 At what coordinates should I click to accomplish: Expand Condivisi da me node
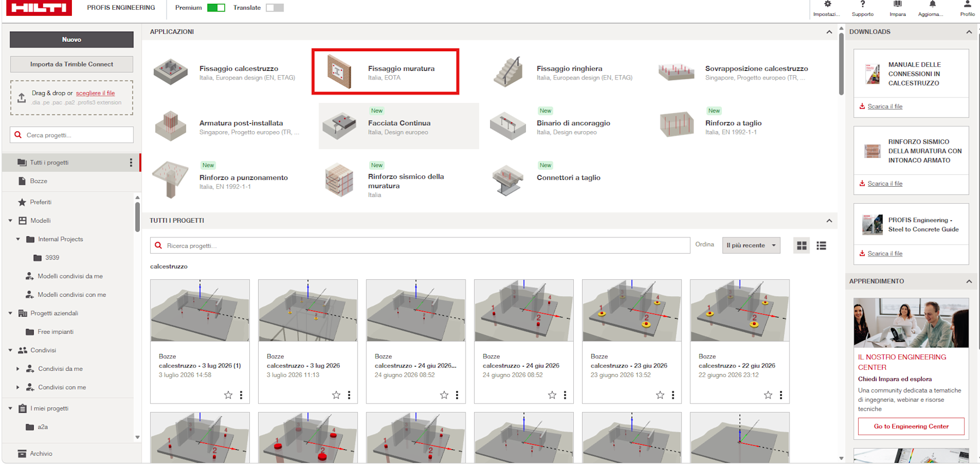(x=18, y=369)
